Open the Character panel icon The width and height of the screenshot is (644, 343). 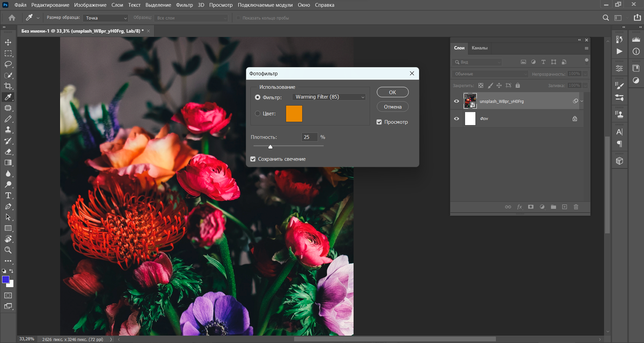pos(619,132)
